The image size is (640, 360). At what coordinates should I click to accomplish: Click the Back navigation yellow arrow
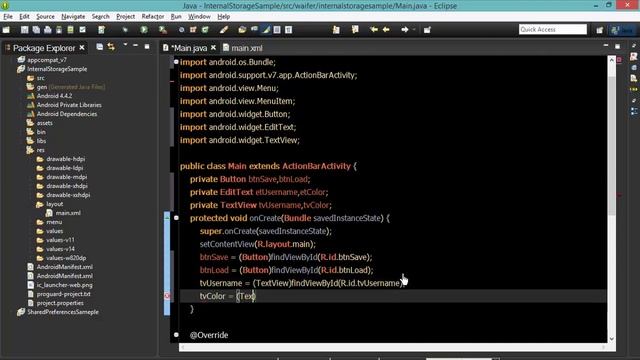pyautogui.click(x=386, y=30)
